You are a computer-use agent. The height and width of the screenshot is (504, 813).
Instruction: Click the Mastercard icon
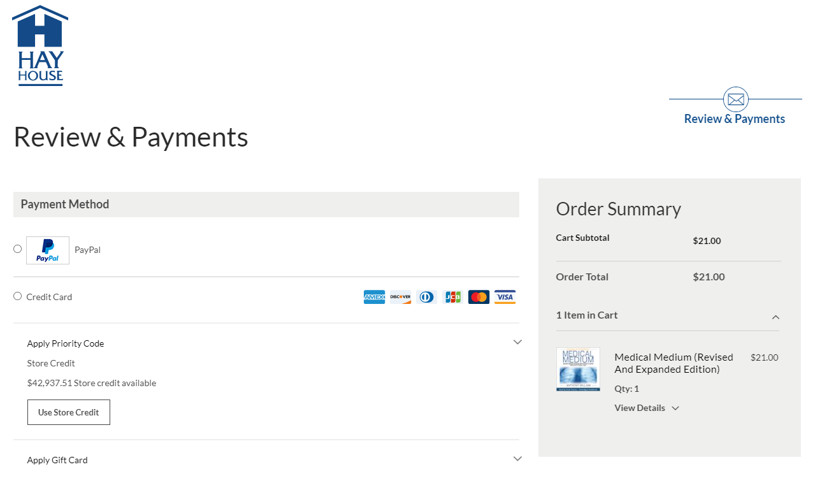[478, 297]
